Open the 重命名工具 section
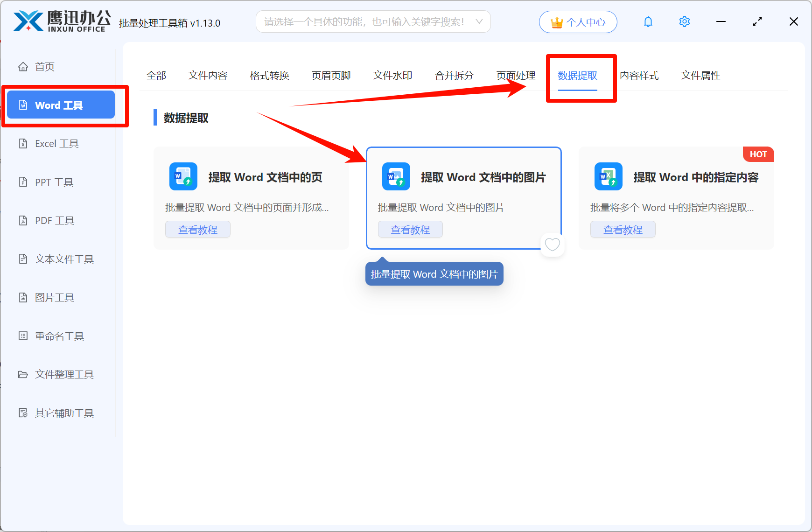Viewport: 812px width, 532px height. pyautogui.click(x=60, y=336)
